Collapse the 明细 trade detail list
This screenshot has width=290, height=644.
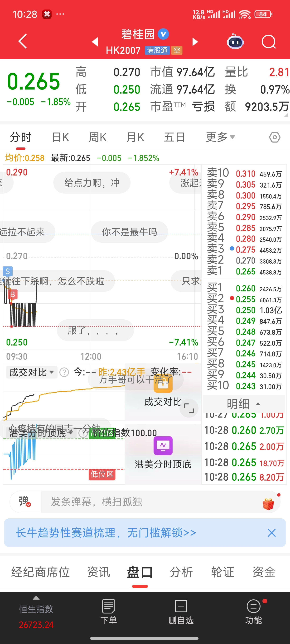[244, 404]
